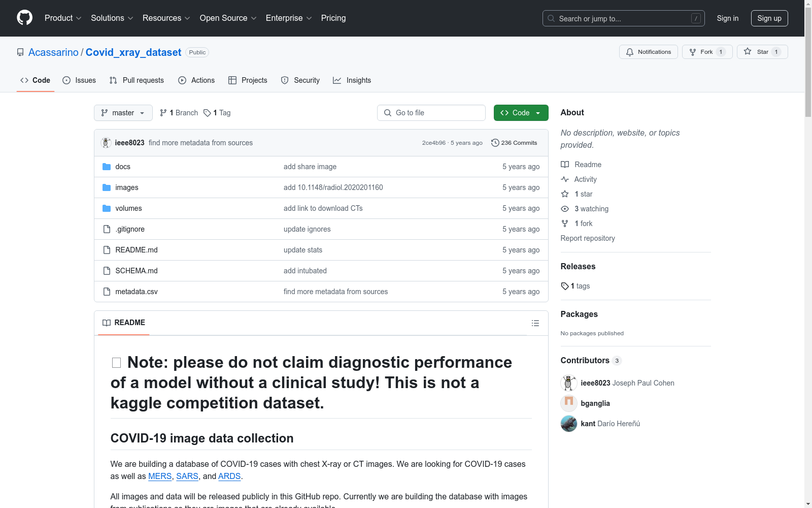Click the ieee8023 commit author avatar
Viewport: 812px width, 508px height.
click(x=106, y=143)
